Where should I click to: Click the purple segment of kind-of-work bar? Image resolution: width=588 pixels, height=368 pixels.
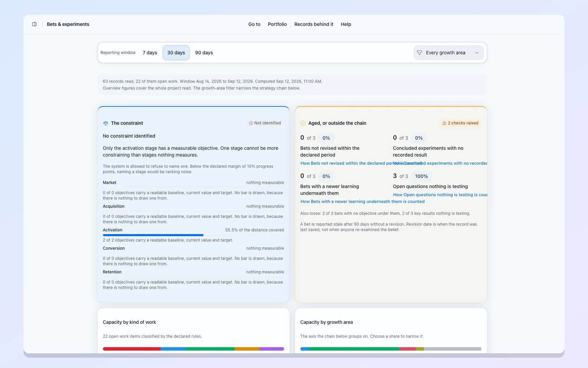click(x=272, y=349)
